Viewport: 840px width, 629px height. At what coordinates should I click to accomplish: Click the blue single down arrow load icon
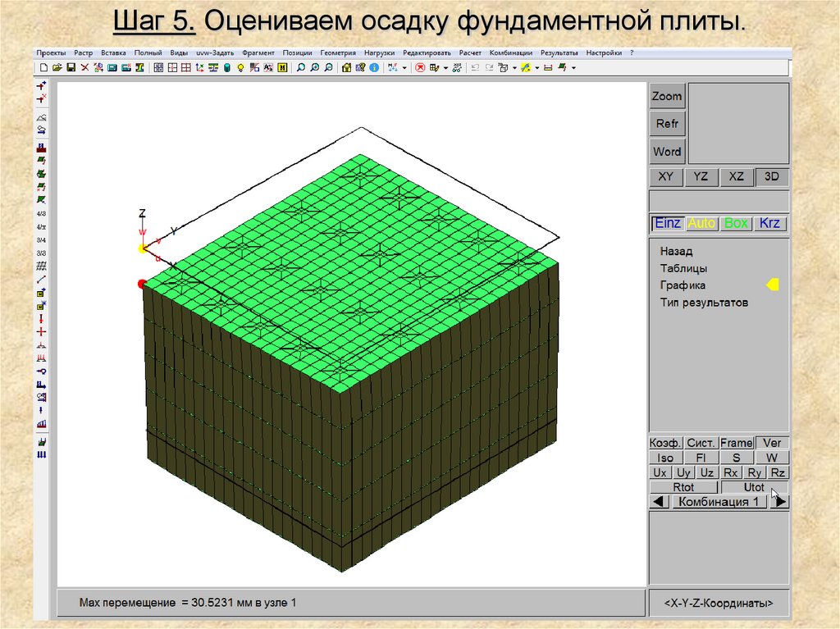[41, 410]
